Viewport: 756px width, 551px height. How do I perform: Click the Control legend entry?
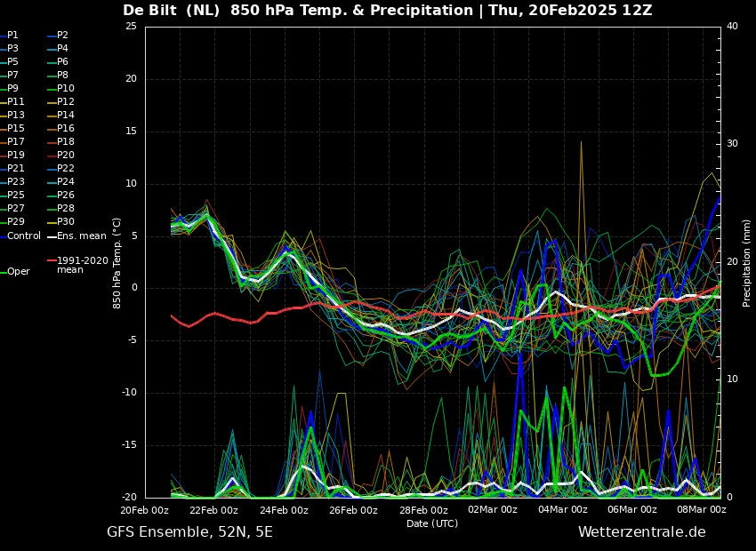tap(20, 236)
